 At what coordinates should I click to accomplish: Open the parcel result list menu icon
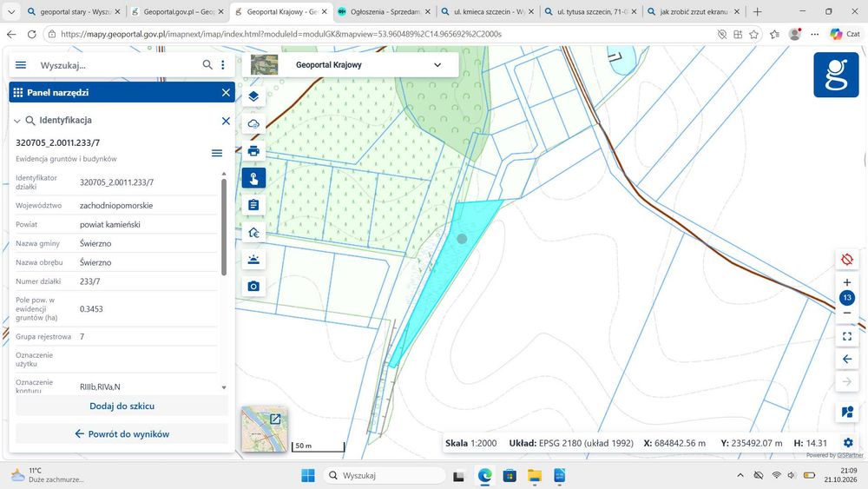[217, 153]
